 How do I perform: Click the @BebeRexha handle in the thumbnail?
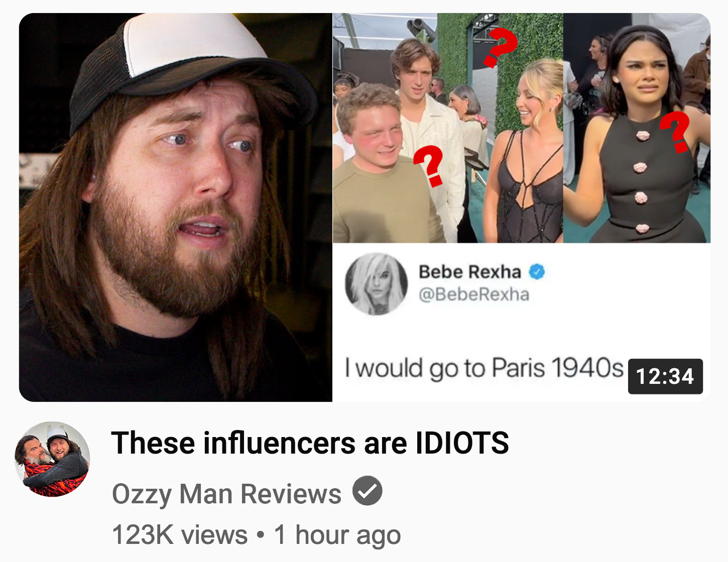474,294
